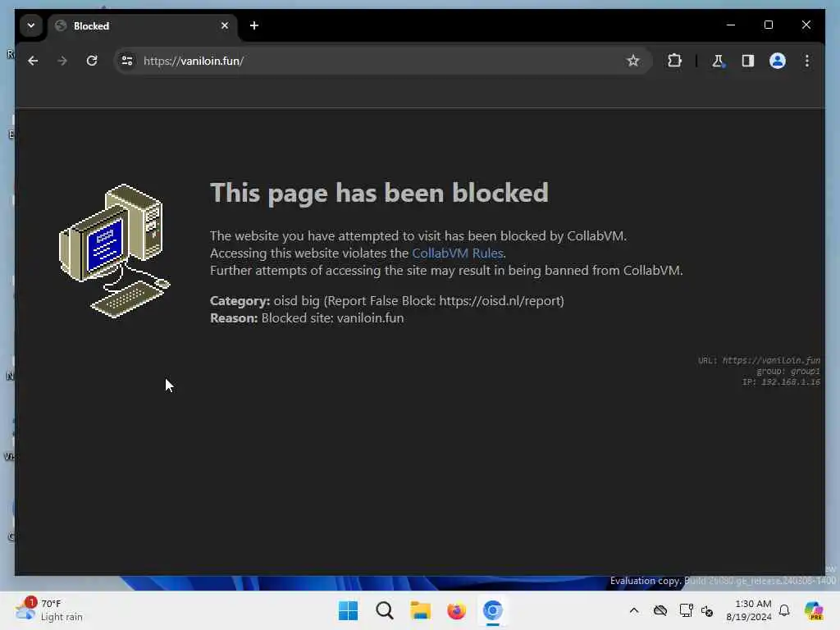Maximize the Chrome window
The width and height of the screenshot is (840, 630).
tap(768, 25)
